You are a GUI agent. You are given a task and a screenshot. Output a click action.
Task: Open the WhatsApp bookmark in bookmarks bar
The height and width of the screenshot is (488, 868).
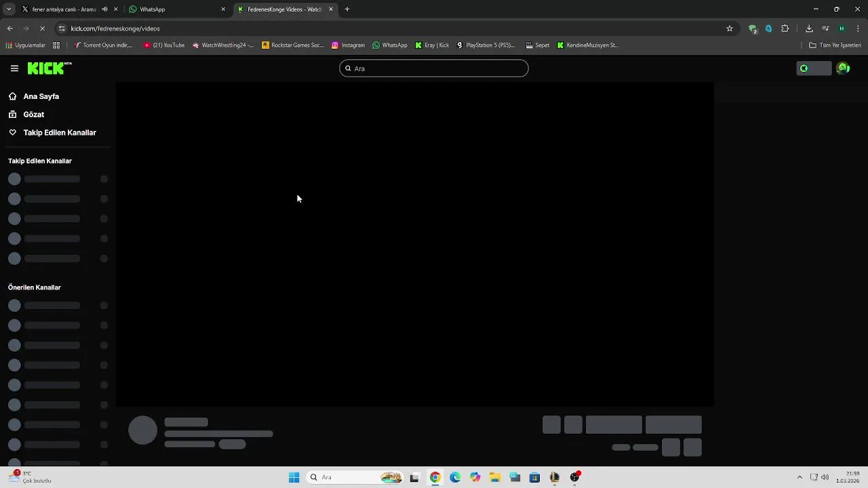390,45
